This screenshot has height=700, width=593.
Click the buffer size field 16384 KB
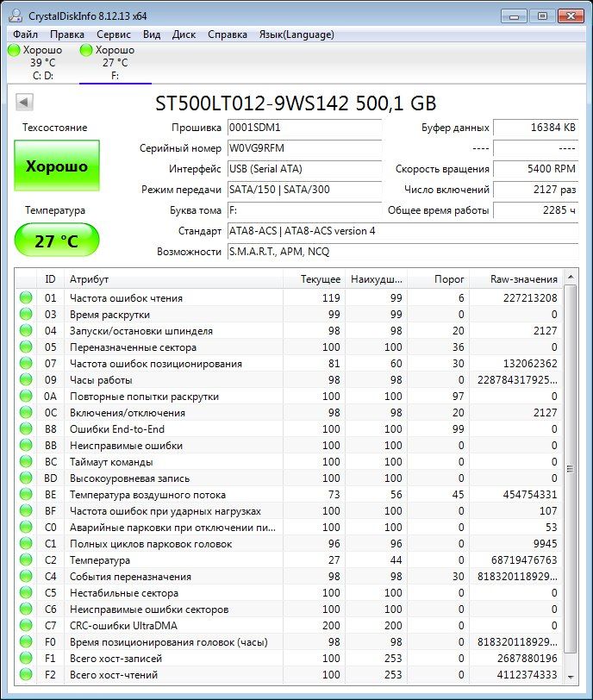[x=535, y=128]
